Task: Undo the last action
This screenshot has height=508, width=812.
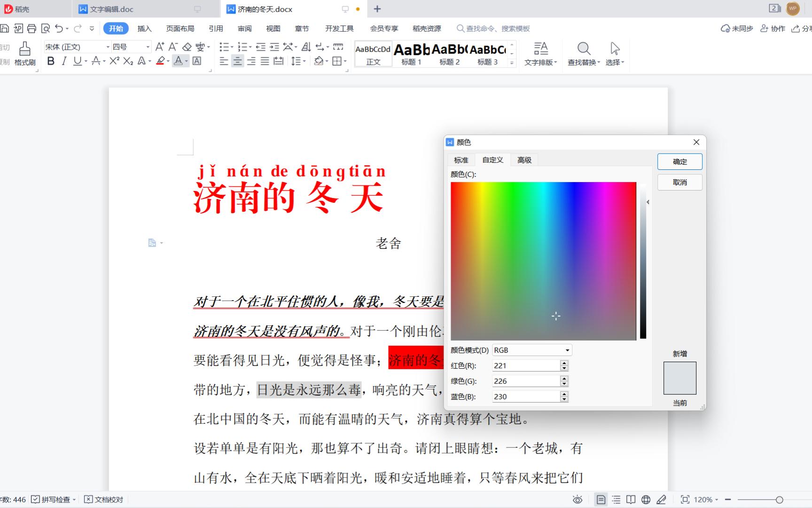Action: tap(59, 29)
